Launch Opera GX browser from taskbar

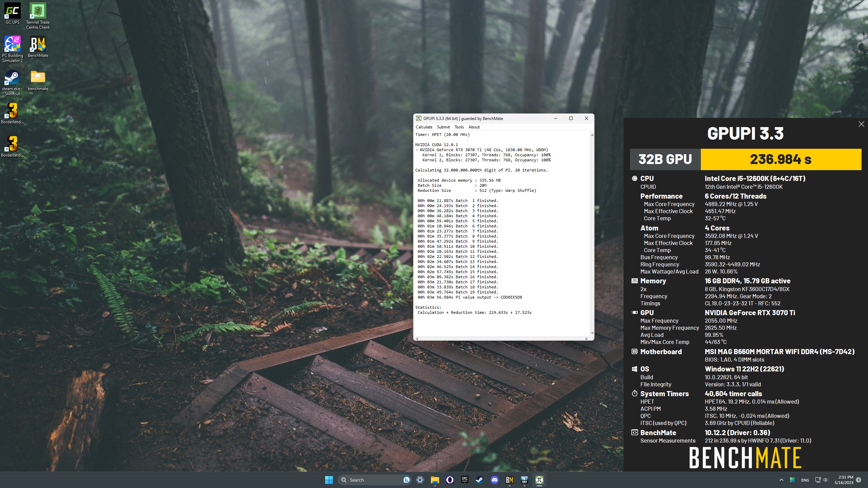tap(450, 480)
